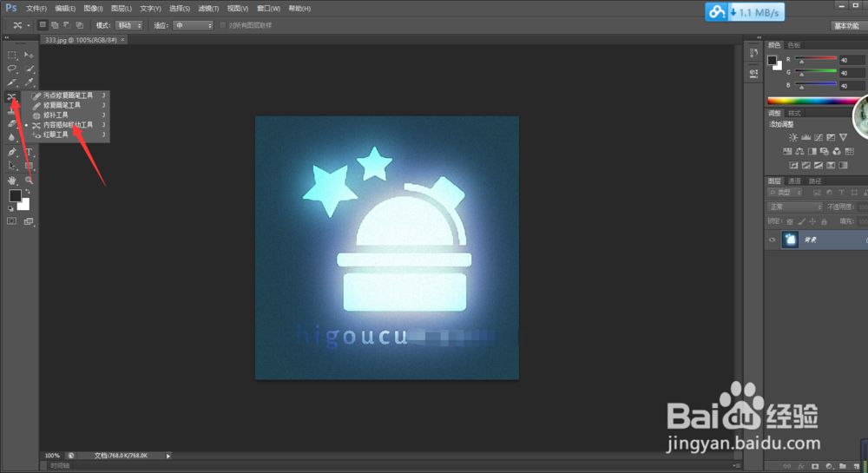This screenshot has width=868, height=473.
Task: Click the swap foreground/background colors icon
Action: (x=28, y=192)
